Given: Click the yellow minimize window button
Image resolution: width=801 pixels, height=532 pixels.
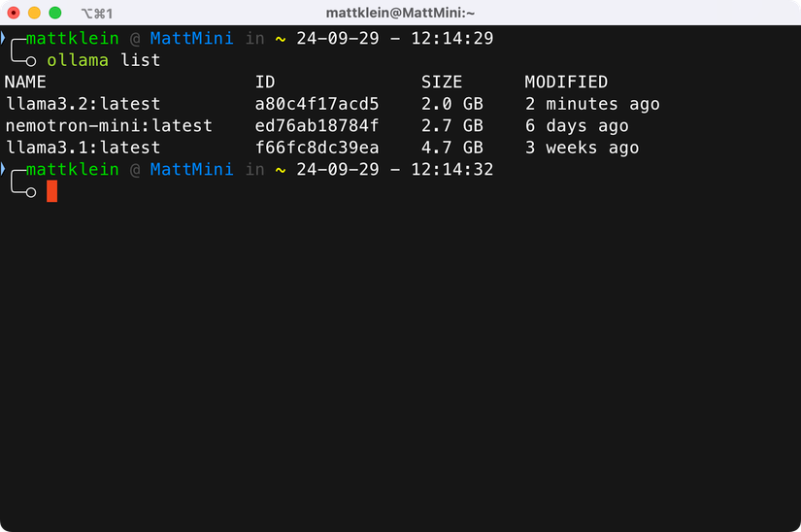Looking at the screenshot, I should [34, 13].
